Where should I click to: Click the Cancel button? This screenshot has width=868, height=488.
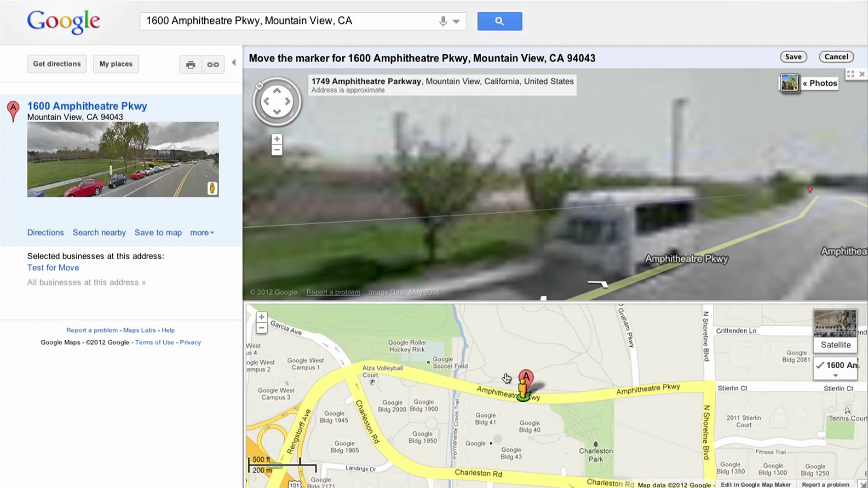click(836, 57)
